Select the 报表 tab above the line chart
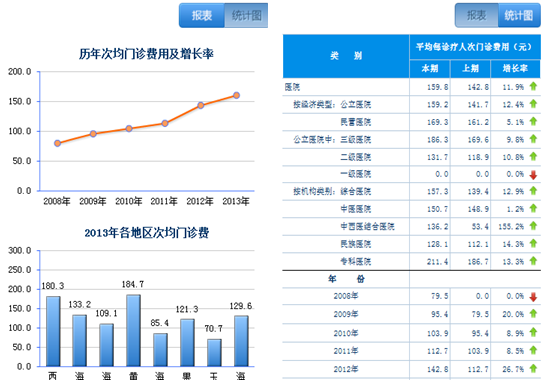Viewport: 544px width, 387px height. coord(202,15)
